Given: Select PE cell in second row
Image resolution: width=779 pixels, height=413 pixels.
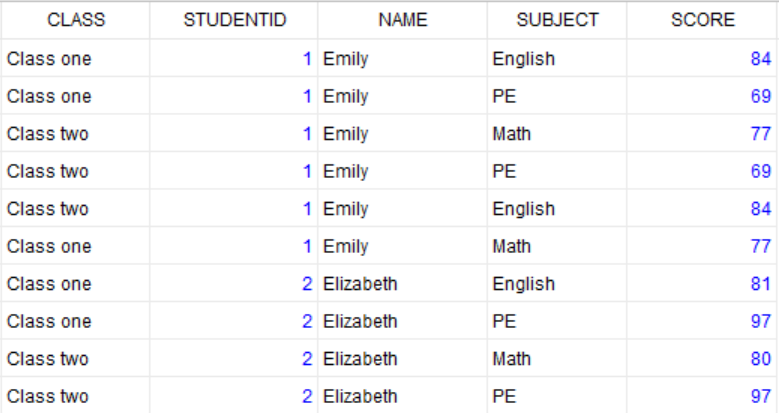Looking at the screenshot, I should [x=557, y=96].
